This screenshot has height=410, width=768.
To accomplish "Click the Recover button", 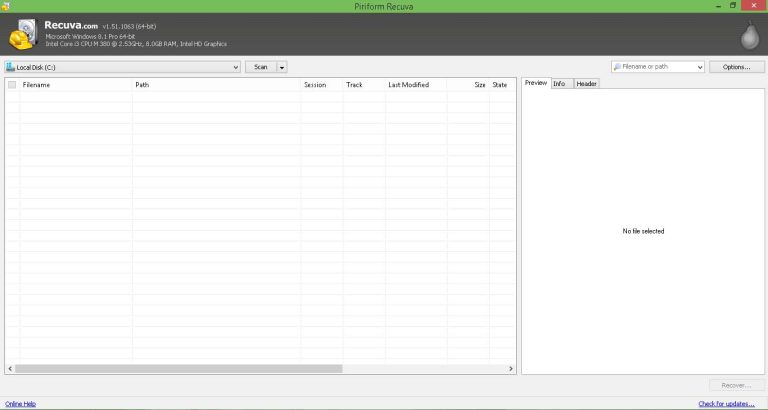I will point(736,386).
